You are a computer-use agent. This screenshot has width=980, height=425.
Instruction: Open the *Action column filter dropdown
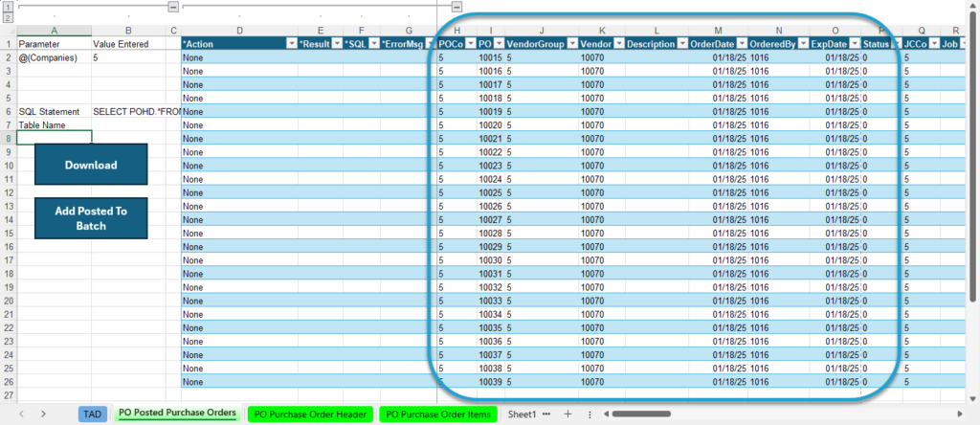(291, 44)
